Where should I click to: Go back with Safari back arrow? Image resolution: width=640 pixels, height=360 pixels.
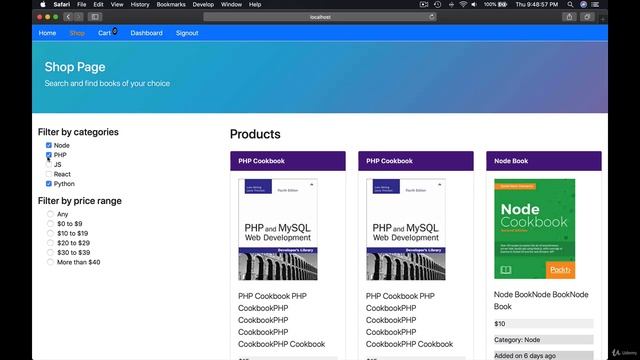(x=68, y=17)
